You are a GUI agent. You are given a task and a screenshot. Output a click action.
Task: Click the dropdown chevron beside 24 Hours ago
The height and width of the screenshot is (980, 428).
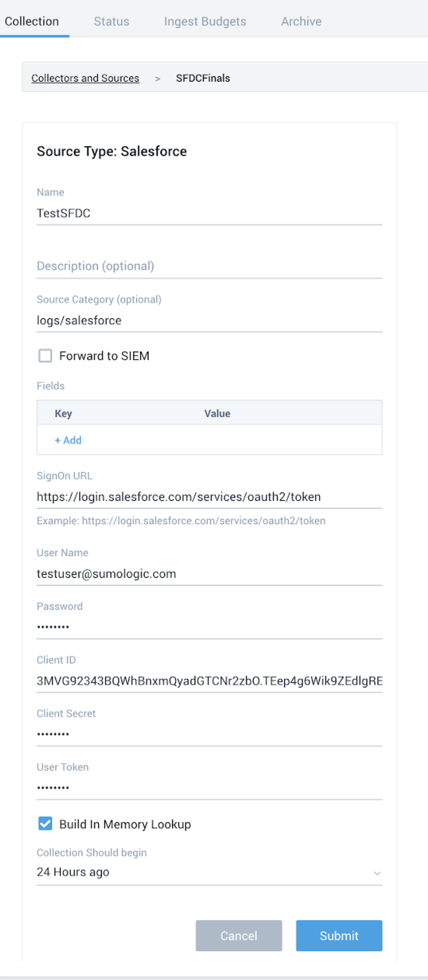point(377,873)
